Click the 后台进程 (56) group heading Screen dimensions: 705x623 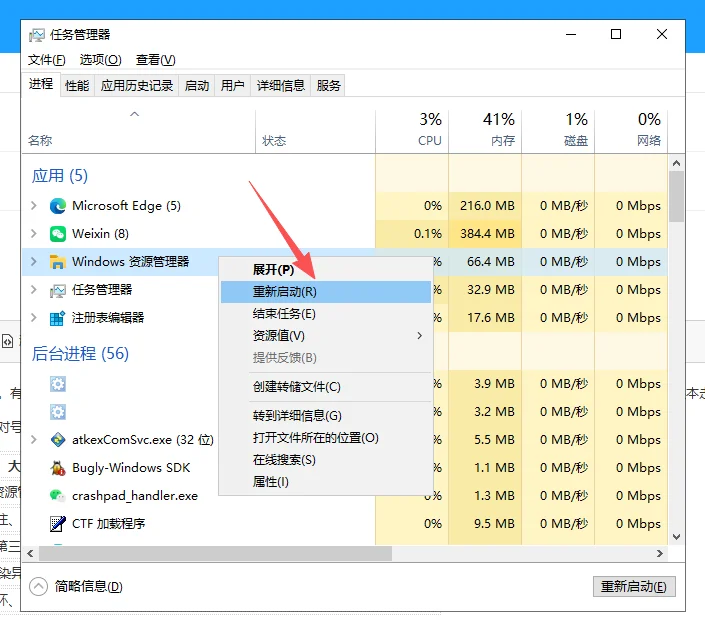80,354
